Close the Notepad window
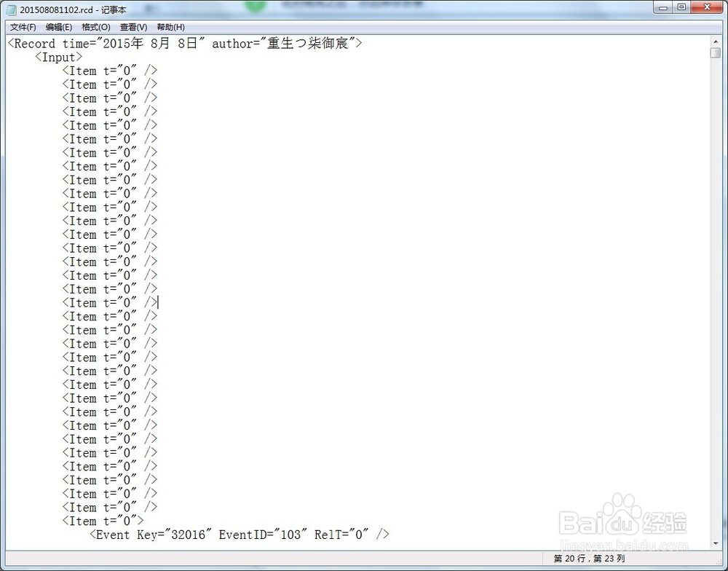The height and width of the screenshot is (571, 728). coord(707,7)
